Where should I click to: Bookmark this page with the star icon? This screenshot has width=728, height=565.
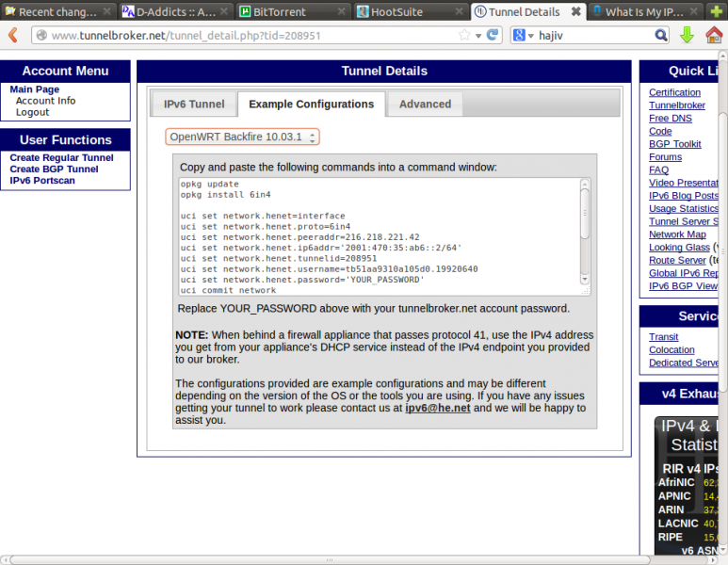pyautogui.click(x=464, y=35)
